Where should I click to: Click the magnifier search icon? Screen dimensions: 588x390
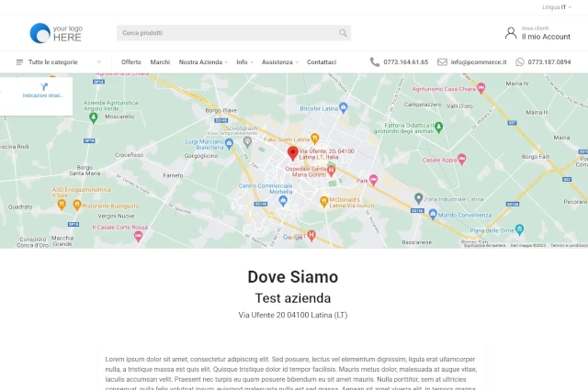(x=343, y=33)
